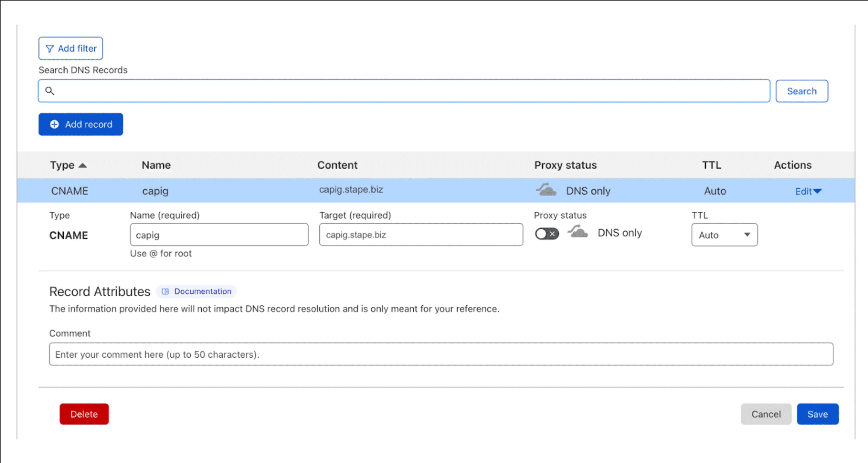Focus the Comment text field
Viewport: 868px width, 463px height.
pyautogui.click(x=441, y=354)
